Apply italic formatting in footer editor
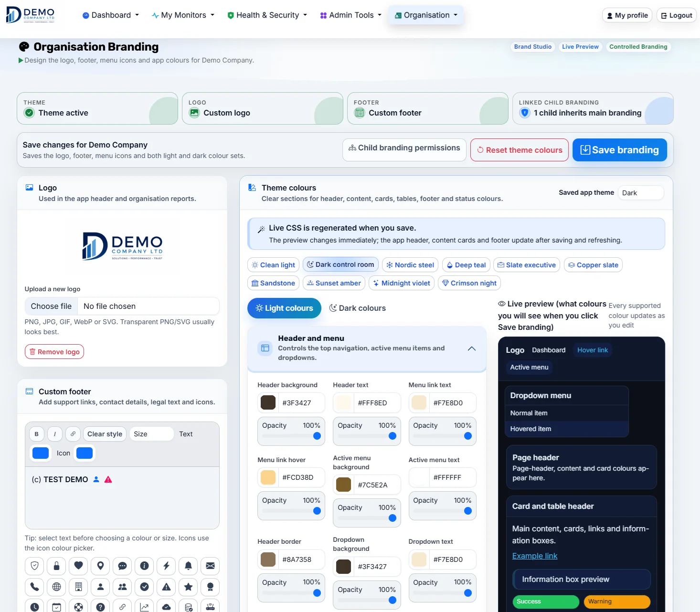Image resolution: width=700 pixels, height=612 pixels. pyautogui.click(x=55, y=434)
